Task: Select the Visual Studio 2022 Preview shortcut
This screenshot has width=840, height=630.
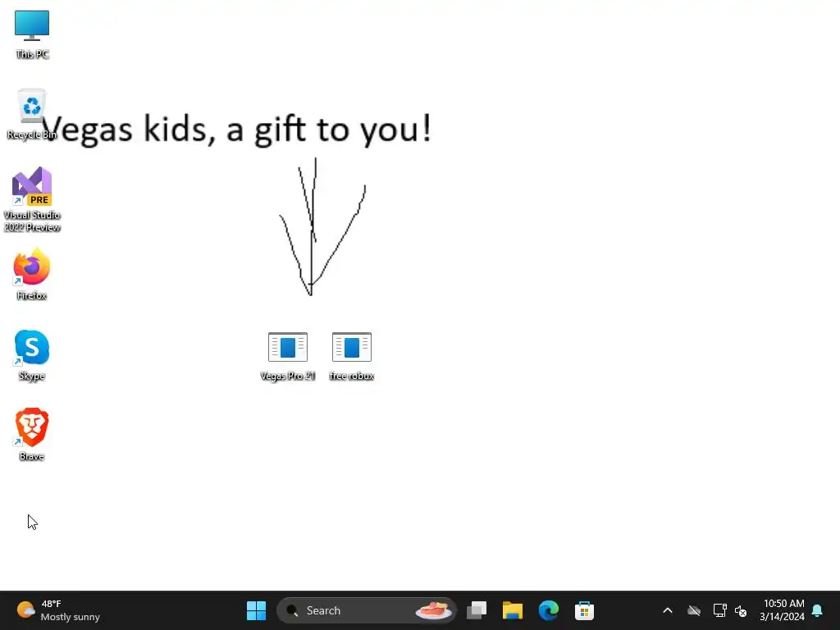Action: (32, 199)
